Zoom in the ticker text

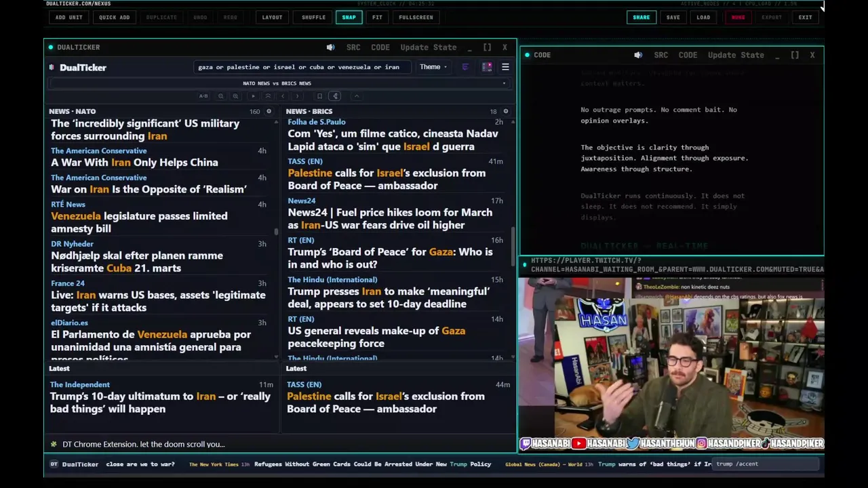pos(235,96)
